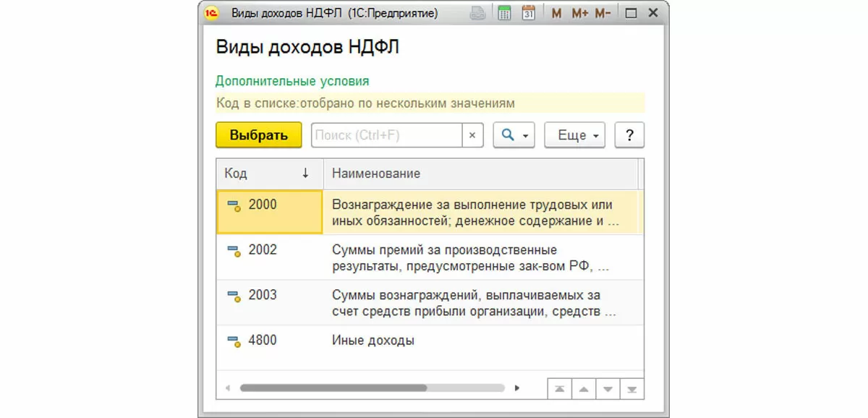Click the Выбрать button
The height and width of the screenshot is (418, 868).
258,135
